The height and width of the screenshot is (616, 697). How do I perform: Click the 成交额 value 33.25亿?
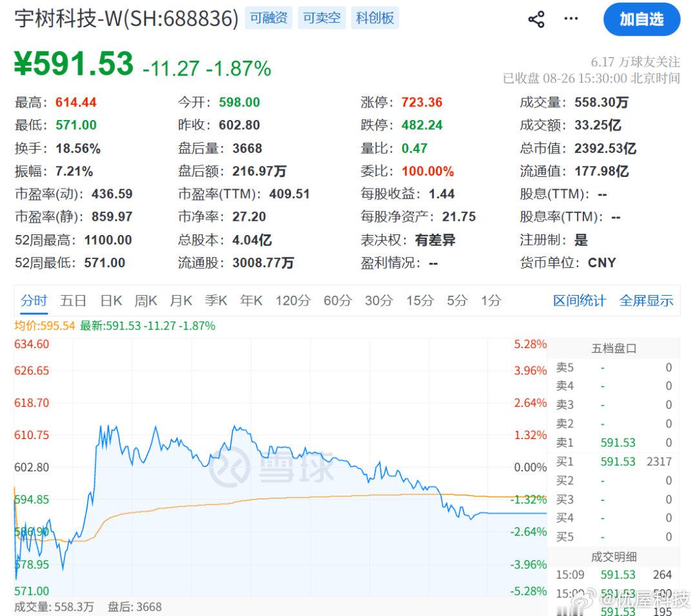point(598,125)
